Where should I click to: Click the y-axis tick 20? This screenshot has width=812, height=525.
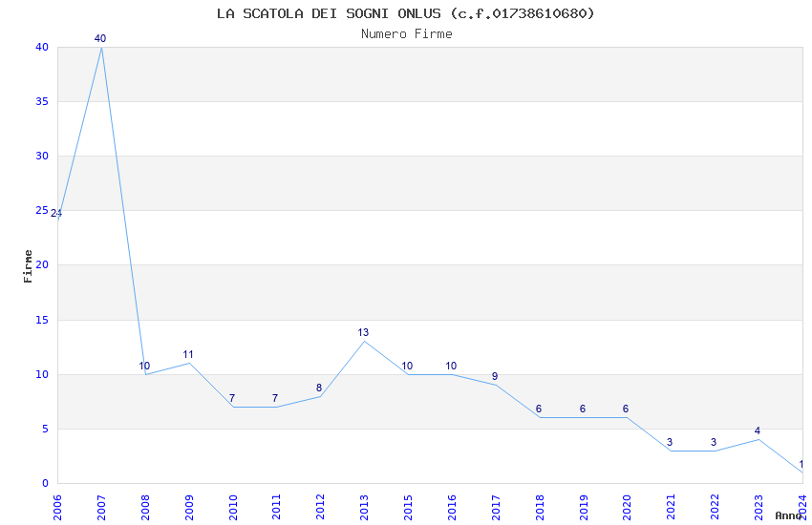click(42, 264)
